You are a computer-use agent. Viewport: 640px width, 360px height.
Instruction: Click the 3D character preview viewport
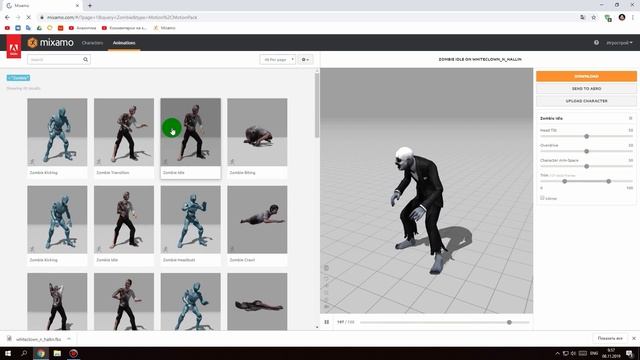tap(427, 191)
